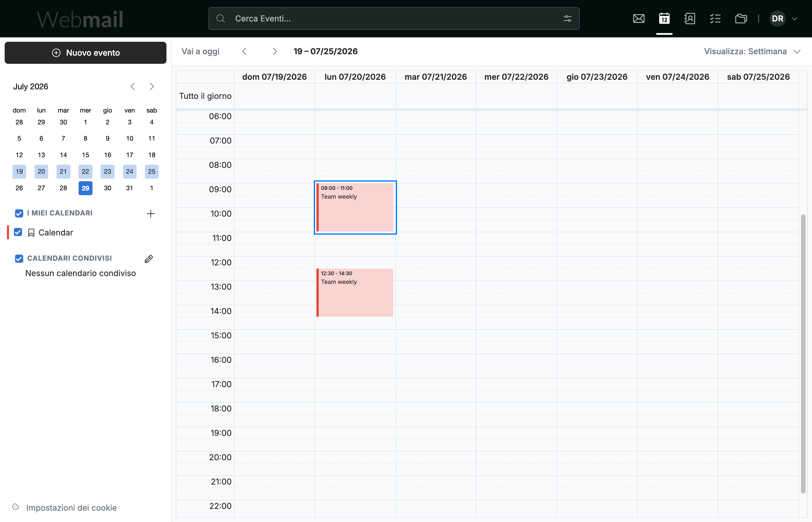Click dom 07/19/2026 column header

[x=275, y=77]
